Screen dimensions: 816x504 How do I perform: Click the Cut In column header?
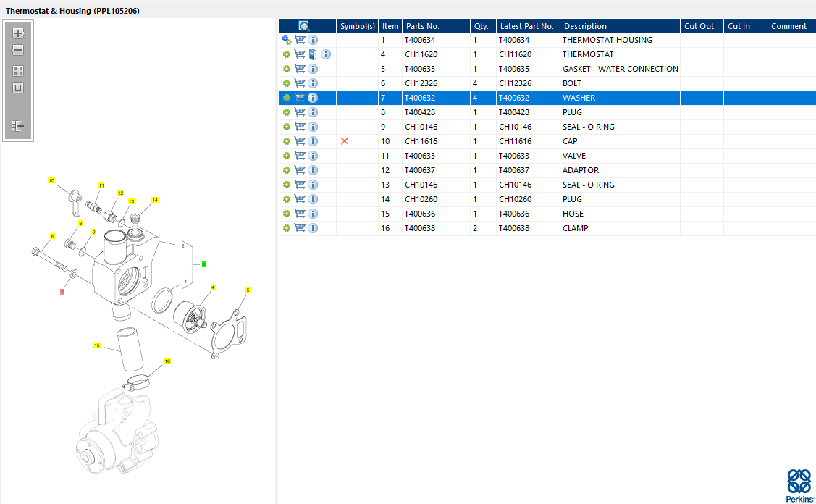tap(745, 26)
